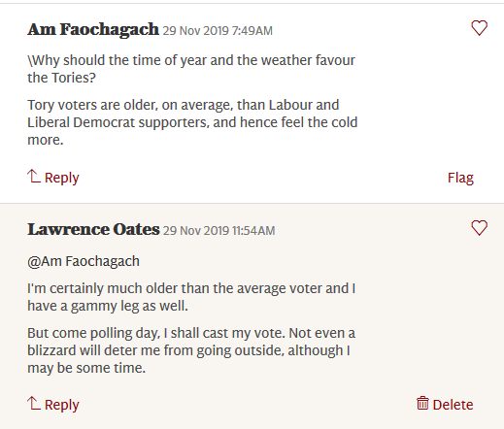
Task: Click the @Am Faochagach mention in the reply
Action: (x=84, y=261)
